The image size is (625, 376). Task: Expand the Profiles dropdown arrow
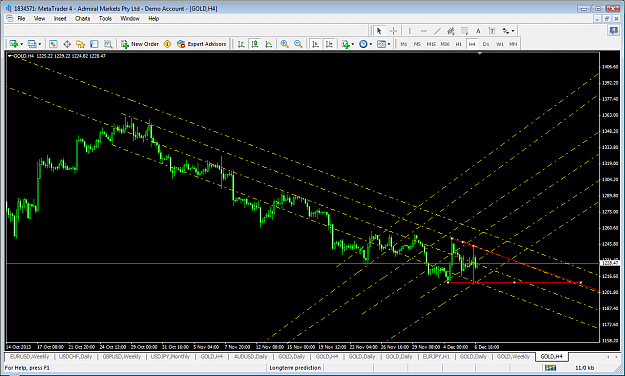pyautogui.click(x=39, y=44)
